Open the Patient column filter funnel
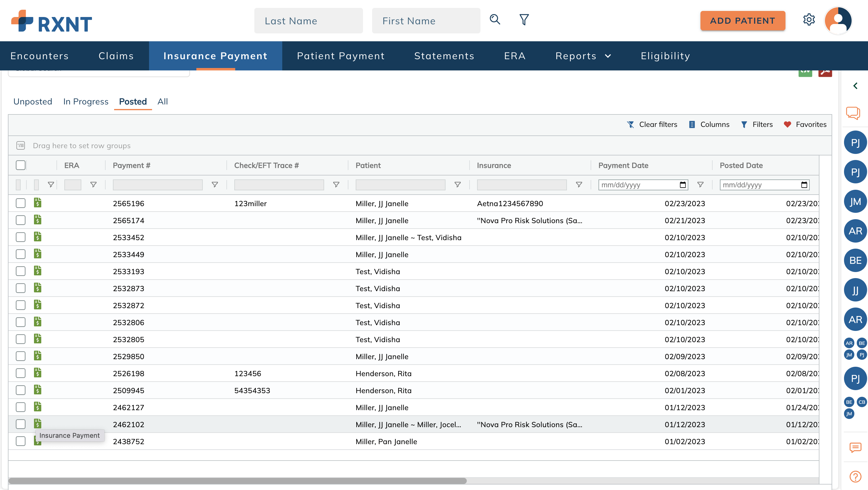 [x=457, y=185]
